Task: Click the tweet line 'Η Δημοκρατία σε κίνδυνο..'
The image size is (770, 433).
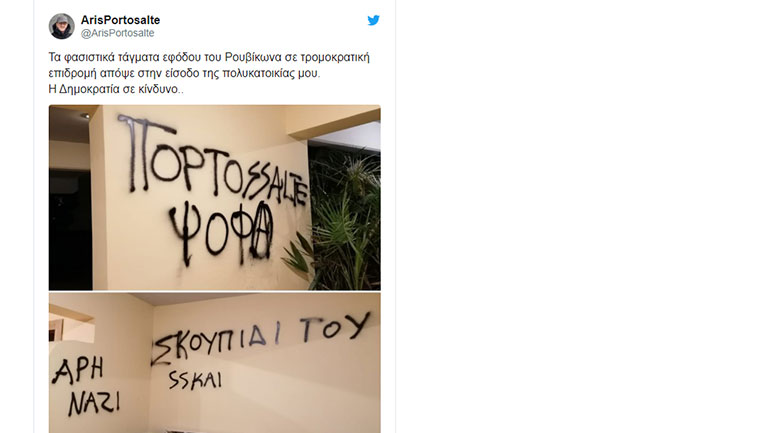Action: coord(116,89)
